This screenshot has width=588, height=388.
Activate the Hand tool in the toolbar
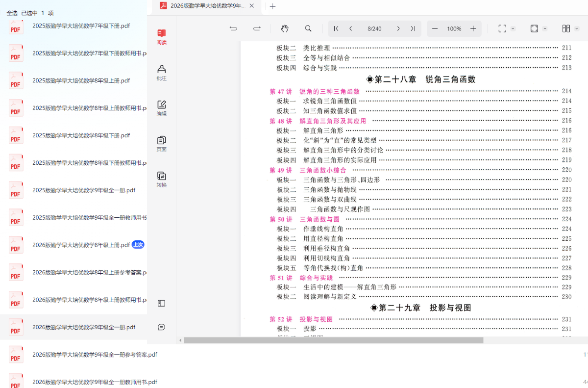tap(285, 28)
